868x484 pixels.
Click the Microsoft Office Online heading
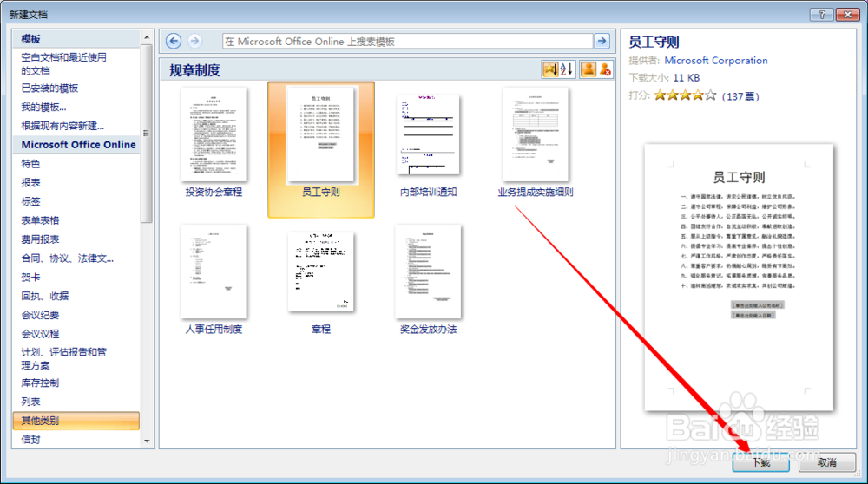78,144
